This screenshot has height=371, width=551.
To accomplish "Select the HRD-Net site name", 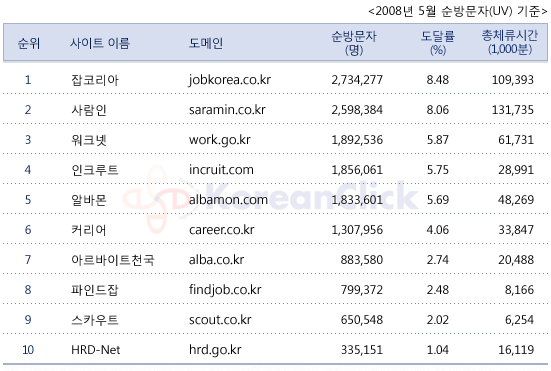I will click(x=96, y=350).
